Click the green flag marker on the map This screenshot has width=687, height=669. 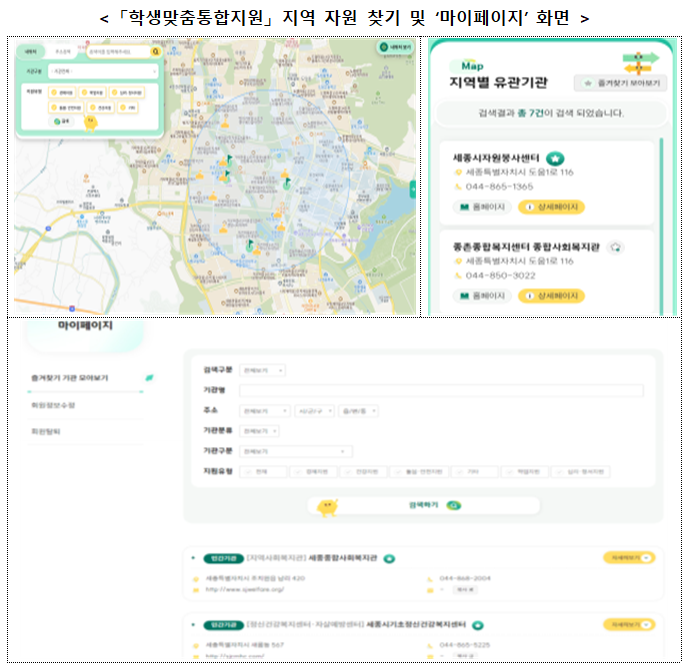tap(228, 159)
